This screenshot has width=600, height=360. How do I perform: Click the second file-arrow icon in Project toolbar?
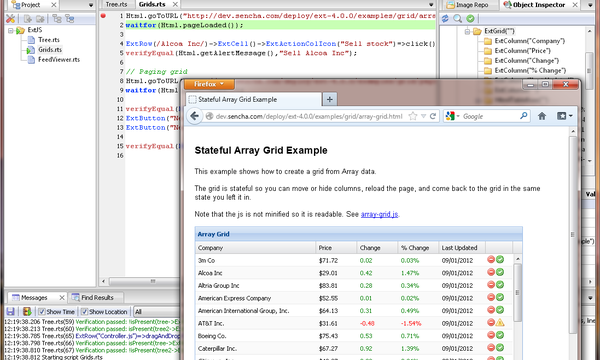click(40, 18)
